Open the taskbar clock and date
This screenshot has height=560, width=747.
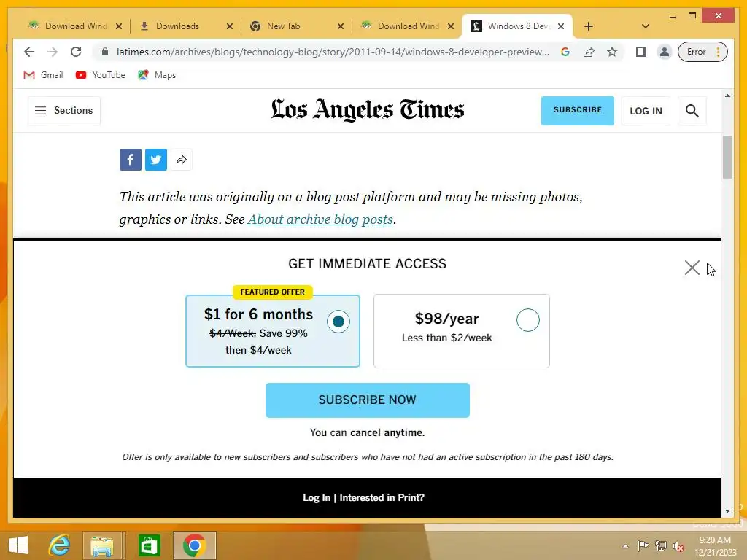(715, 546)
